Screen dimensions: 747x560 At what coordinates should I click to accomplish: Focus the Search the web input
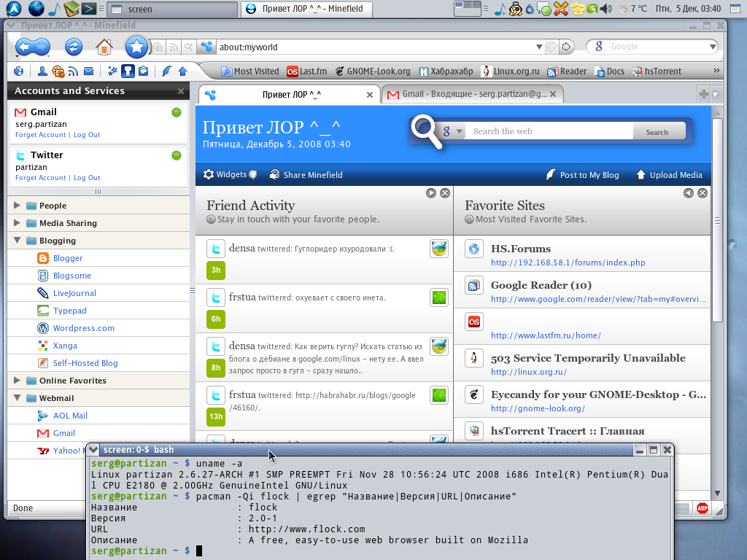click(x=549, y=131)
